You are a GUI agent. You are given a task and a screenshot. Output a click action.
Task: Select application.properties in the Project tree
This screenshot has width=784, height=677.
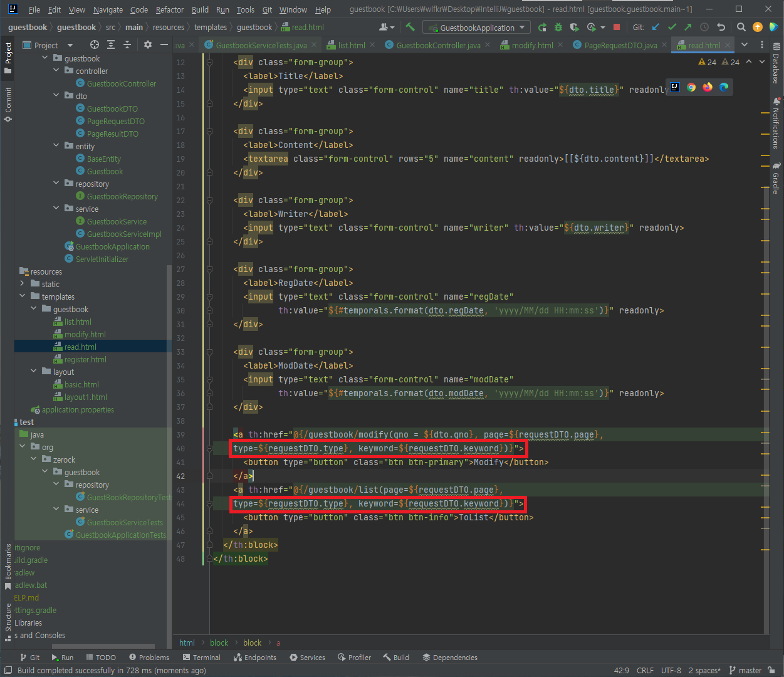pos(78,409)
